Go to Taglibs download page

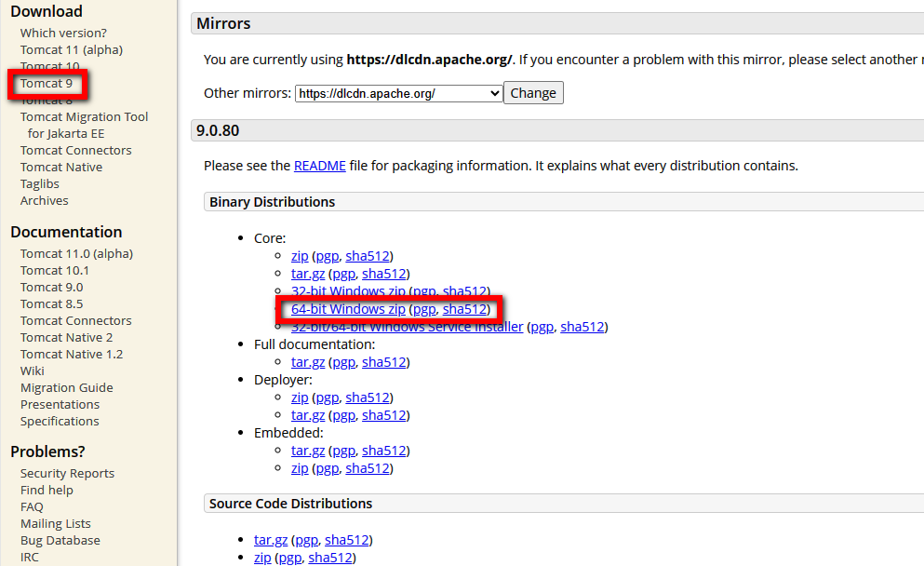pyautogui.click(x=39, y=184)
